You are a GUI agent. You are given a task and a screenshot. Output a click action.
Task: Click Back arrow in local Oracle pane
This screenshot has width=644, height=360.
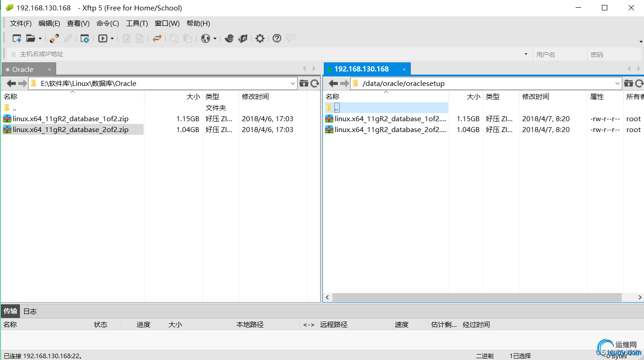(11, 83)
